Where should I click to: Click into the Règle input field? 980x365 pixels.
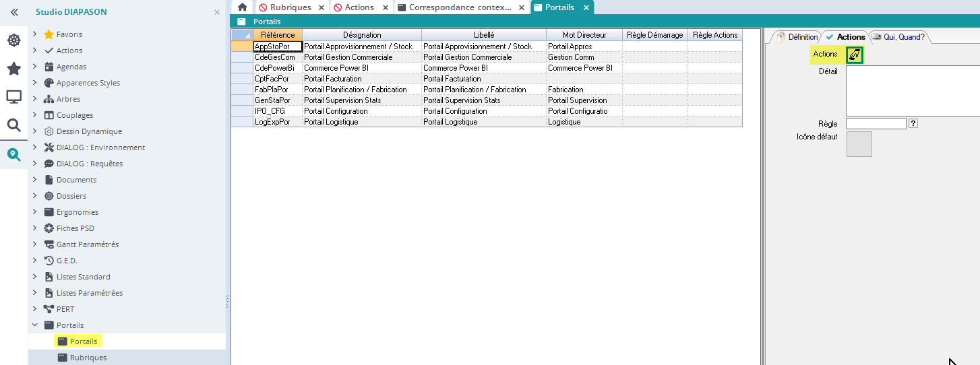point(876,124)
